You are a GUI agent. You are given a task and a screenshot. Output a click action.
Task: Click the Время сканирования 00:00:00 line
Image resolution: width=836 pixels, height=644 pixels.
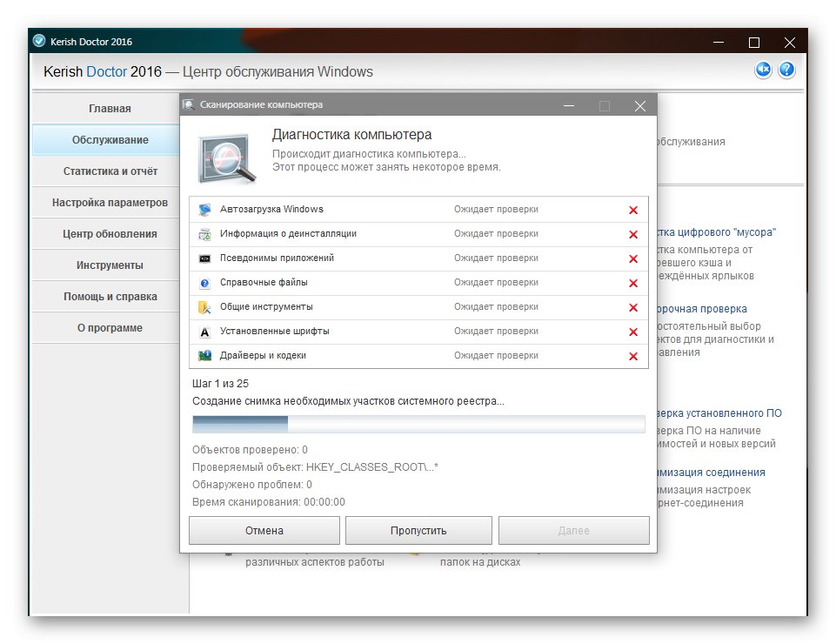tap(269, 502)
